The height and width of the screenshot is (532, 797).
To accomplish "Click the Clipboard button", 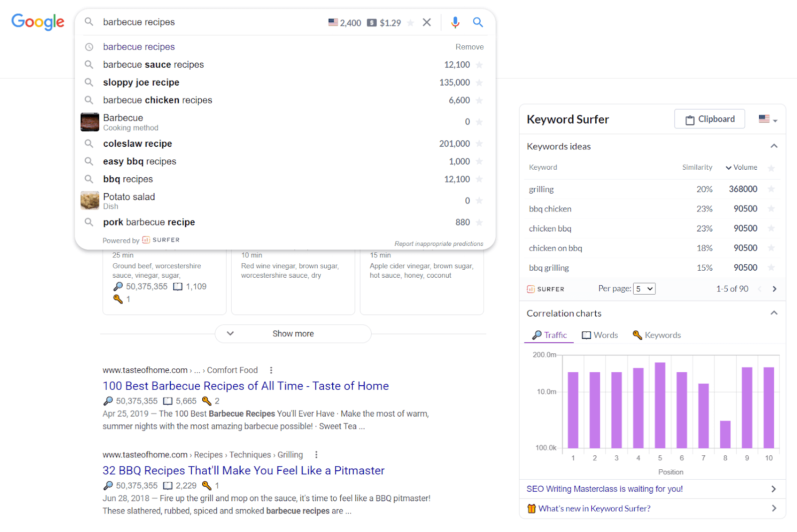I will pos(709,119).
